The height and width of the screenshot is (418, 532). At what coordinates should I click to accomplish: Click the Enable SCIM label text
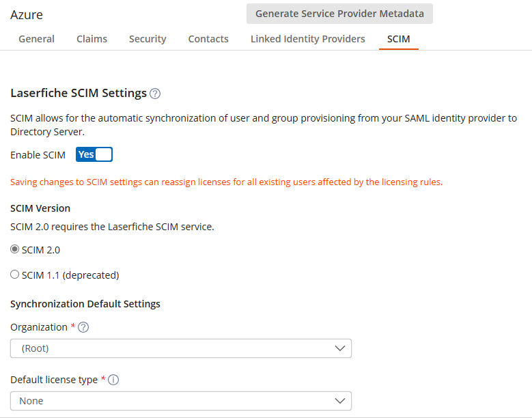pos(38,155)
